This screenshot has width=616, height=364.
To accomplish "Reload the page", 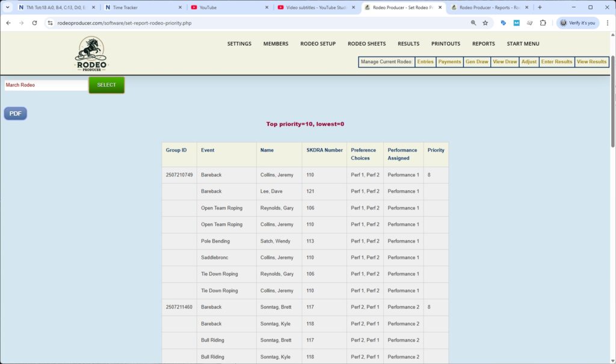I will (34, 23).
